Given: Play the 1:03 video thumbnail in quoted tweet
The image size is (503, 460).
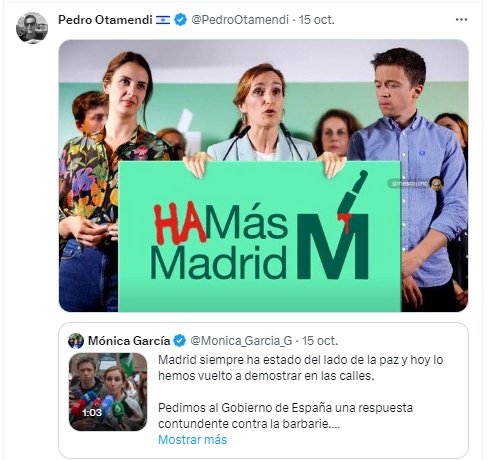Looking at the screenshot, I should (108, 392).
